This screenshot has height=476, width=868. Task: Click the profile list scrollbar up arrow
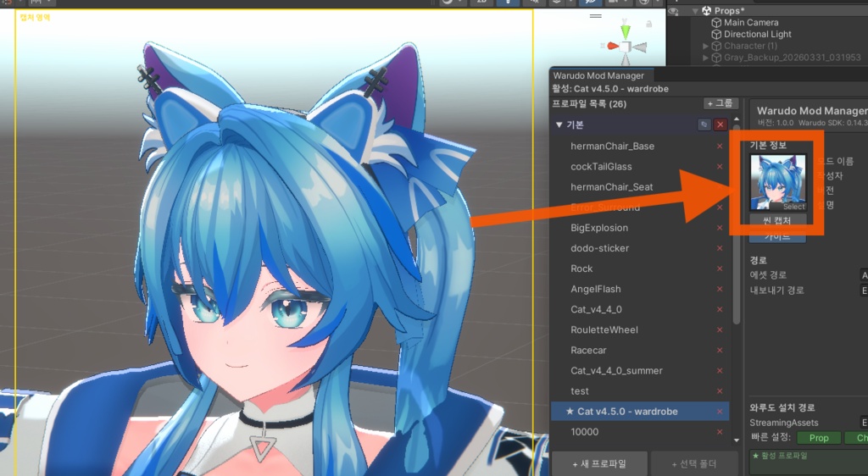737,119
